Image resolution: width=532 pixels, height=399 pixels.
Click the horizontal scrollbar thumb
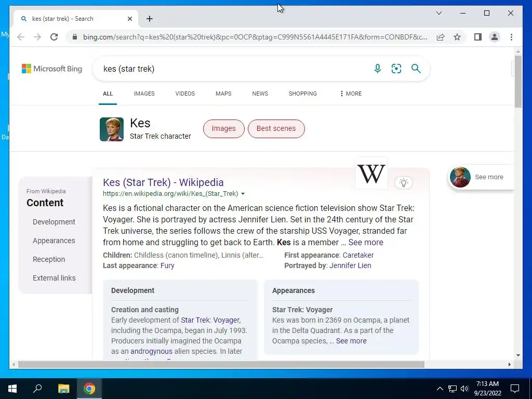point(221,364)
